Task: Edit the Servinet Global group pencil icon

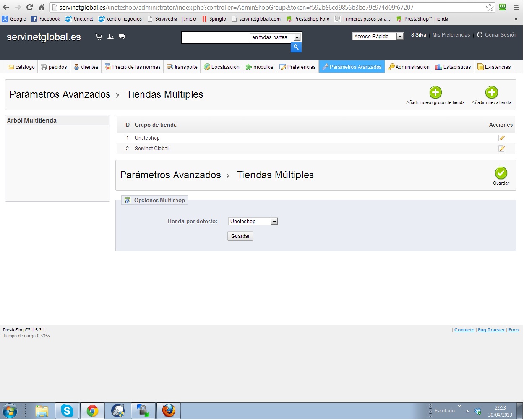Action: pyautogui.click(x=501, y=149)
